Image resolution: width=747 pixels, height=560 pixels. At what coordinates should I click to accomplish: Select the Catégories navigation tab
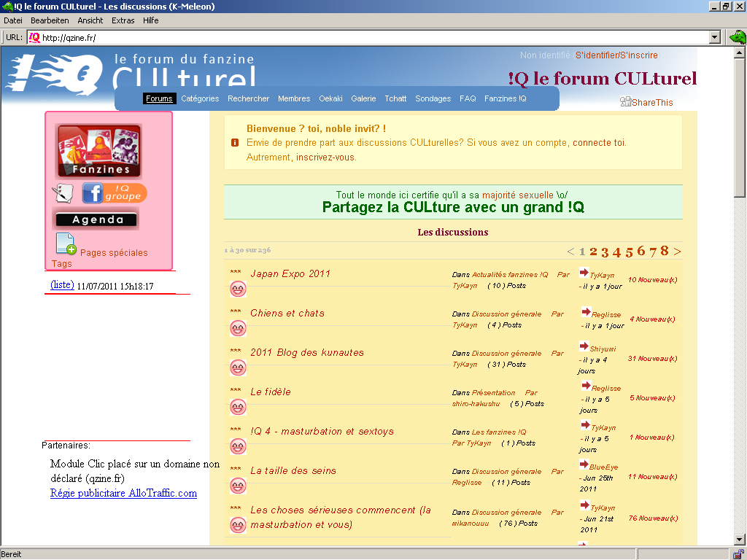coord(200,98)
